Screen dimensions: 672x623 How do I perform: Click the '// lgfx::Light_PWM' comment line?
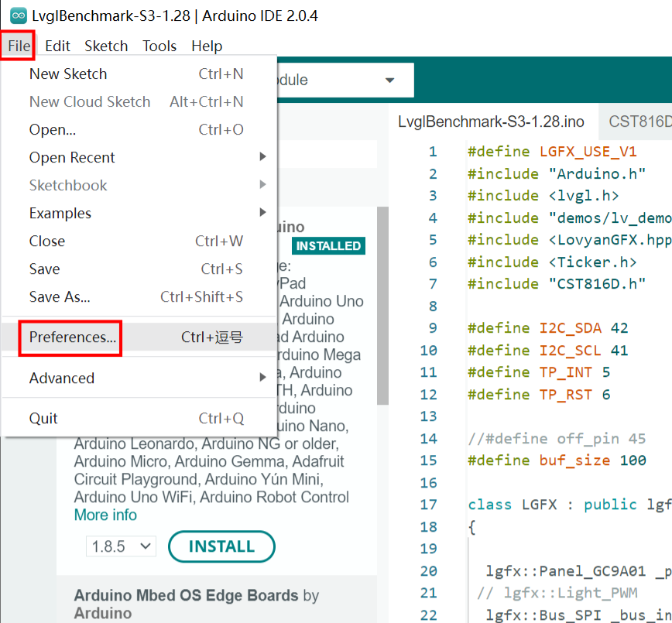point(557,593)
